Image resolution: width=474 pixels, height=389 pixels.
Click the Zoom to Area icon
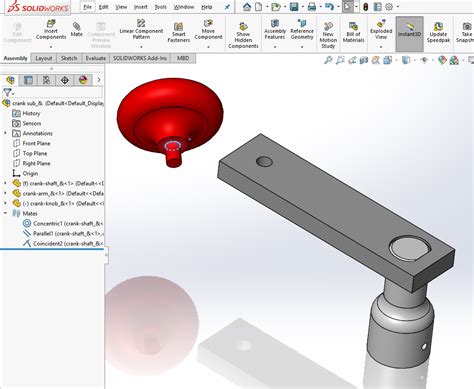tap(340, 60)
